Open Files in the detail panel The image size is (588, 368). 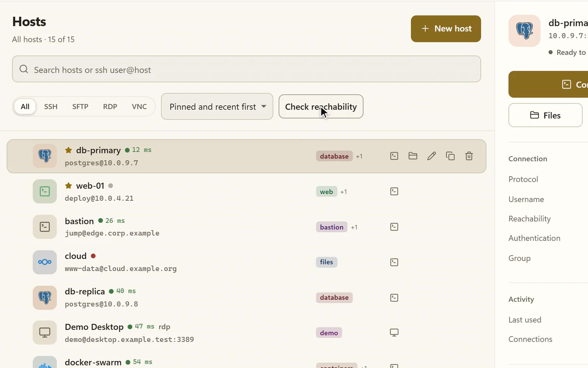point(546,115)
